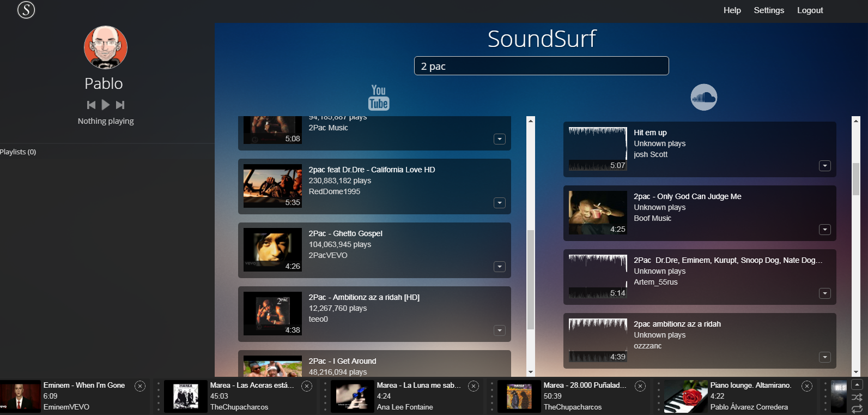This screenshot has width=868, height=415.
Task: Grab the dotted handle before Marea - Las Aceras
Action: pyautogui.click(x=159, y=396)
